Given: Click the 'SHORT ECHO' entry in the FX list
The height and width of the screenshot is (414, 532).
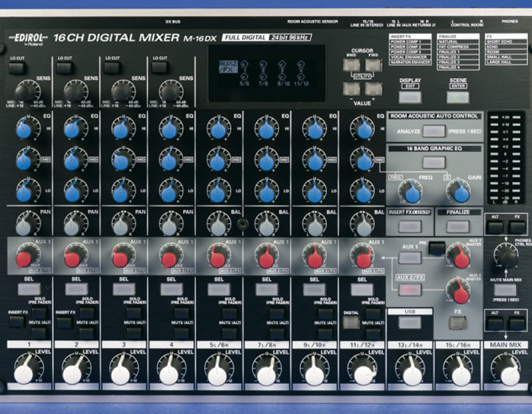Looking at the screenshot, I should [506, 41].
